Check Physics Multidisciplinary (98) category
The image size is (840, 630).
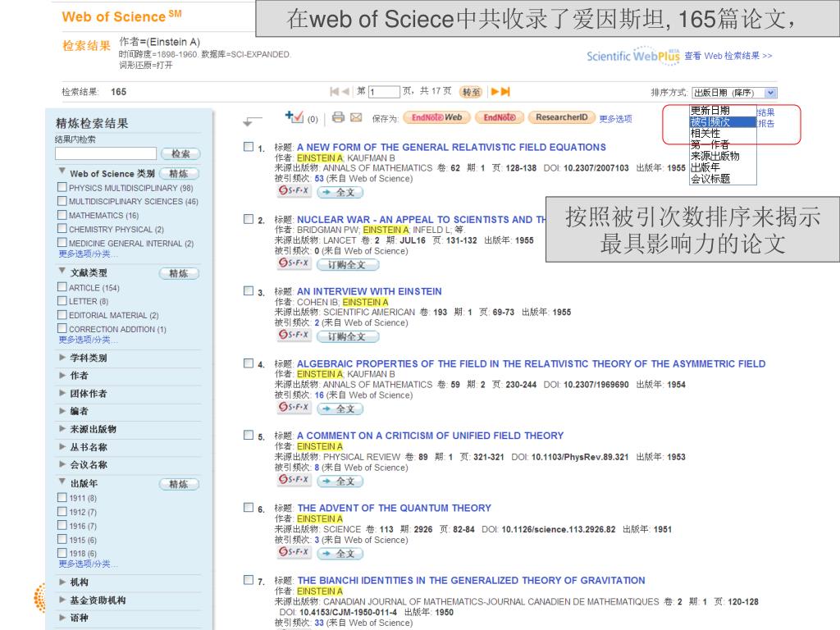tap(62, 187)
